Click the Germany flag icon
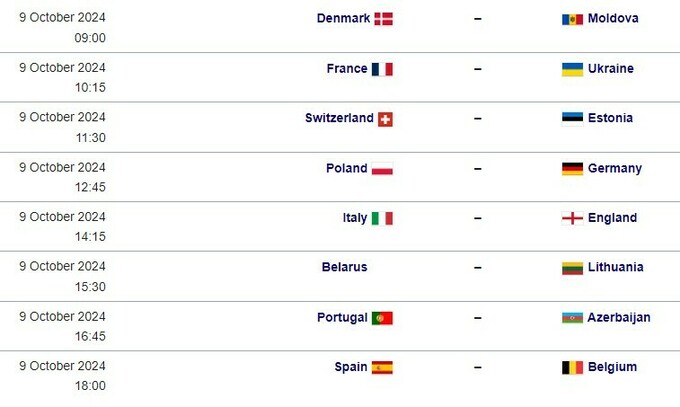 [572, 169]
